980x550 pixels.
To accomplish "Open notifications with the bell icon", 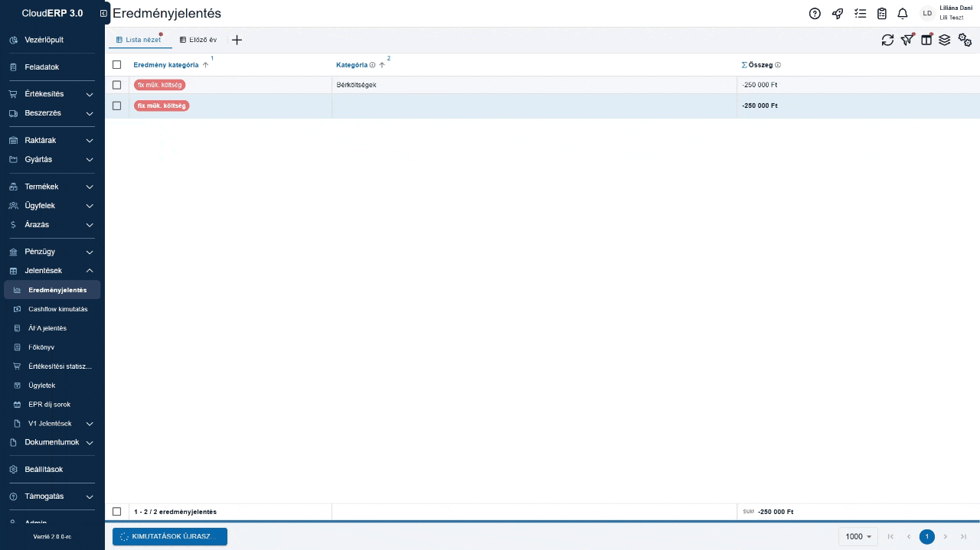I will click(903, 13).
